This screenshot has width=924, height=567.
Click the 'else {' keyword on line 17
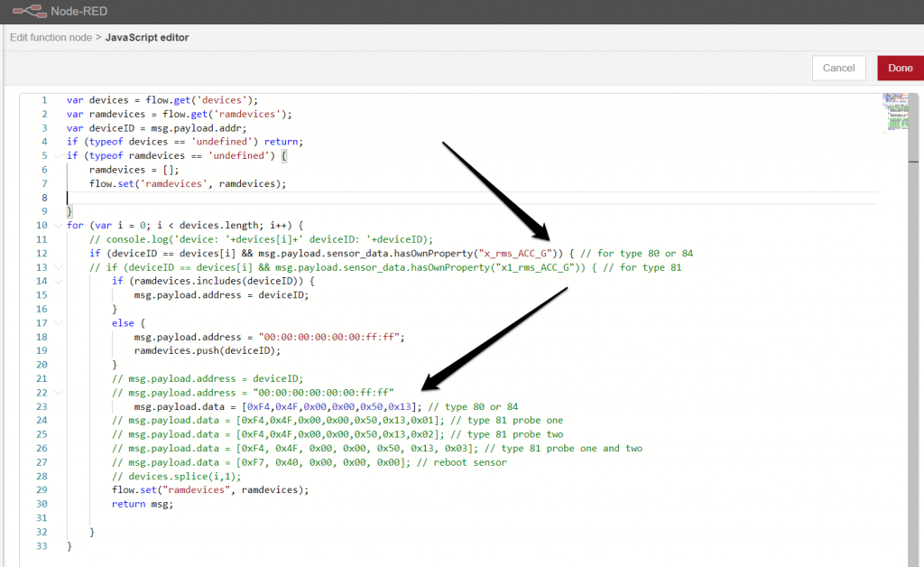point(128,323)
